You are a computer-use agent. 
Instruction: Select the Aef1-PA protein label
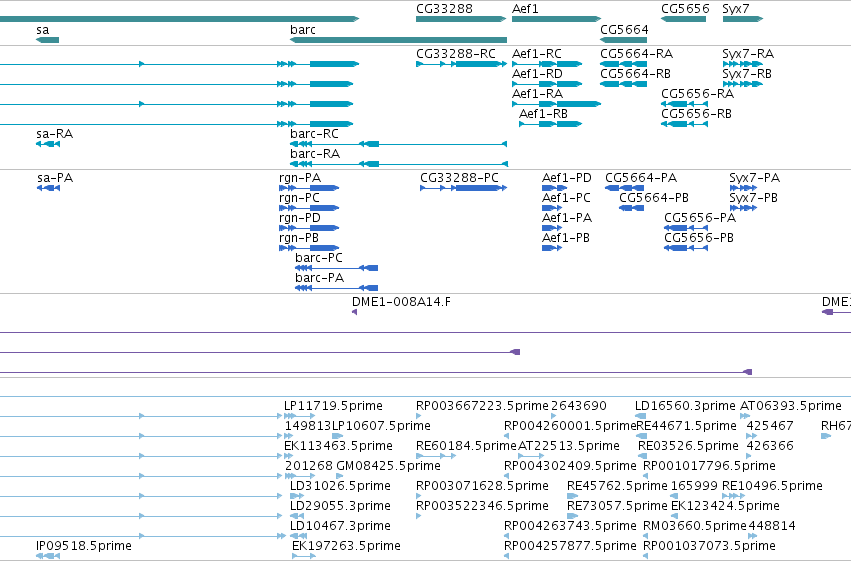[567, 218]
